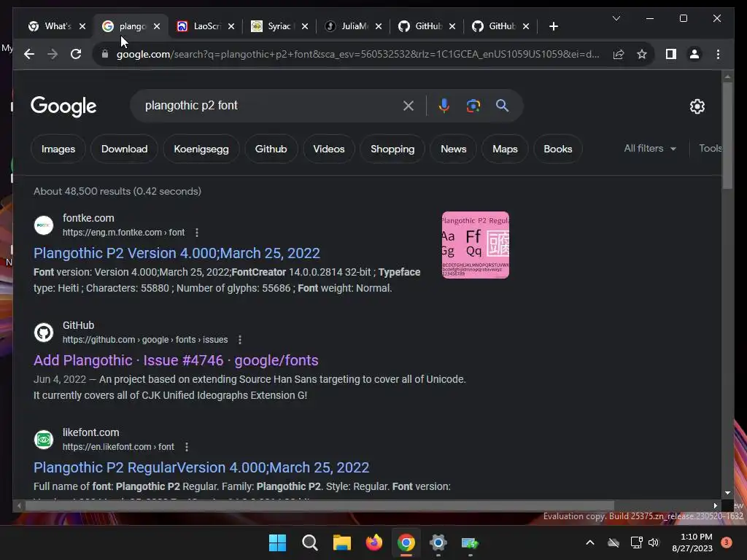The width and height of the screenshot is (747, 560).
Task: Close the "What's" tab
Action: tap(82, 26)
